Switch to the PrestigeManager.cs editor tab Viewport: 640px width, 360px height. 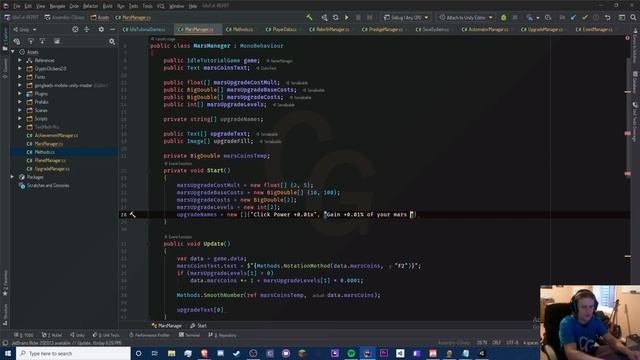click(382, 29)
